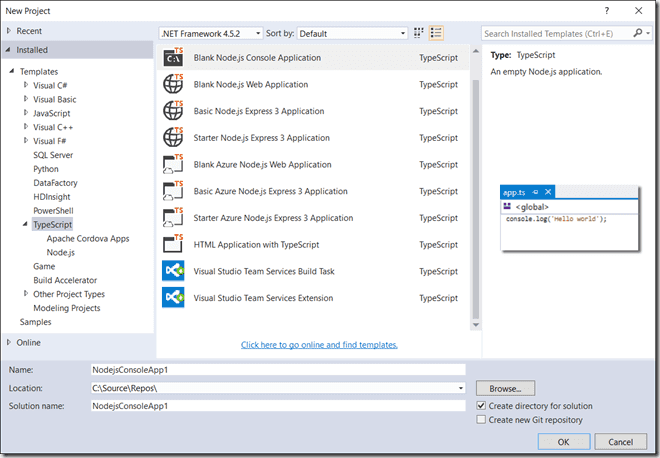Expand the Visual C++ node
Viewport: 660px width, 458px height.
click(26, 126)
